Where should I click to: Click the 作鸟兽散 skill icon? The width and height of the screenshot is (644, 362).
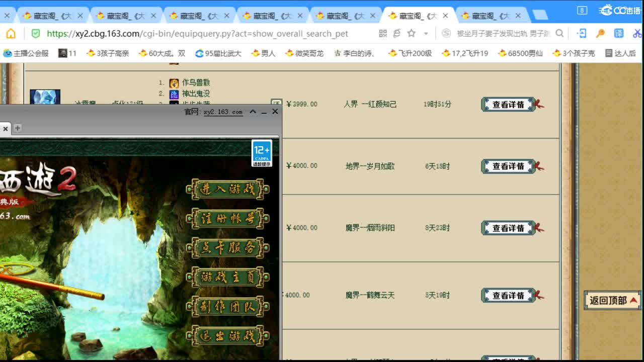pos(174,83)
